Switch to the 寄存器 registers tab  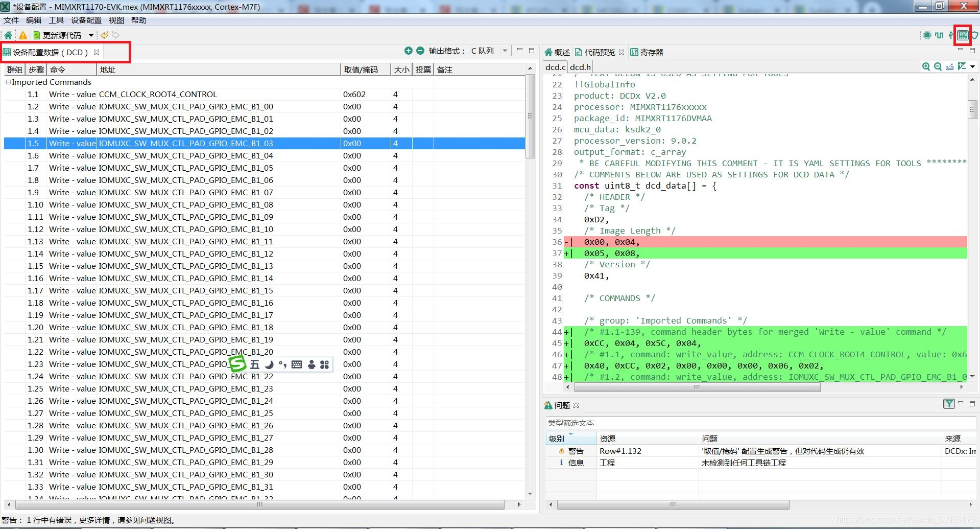pos(647,52)
